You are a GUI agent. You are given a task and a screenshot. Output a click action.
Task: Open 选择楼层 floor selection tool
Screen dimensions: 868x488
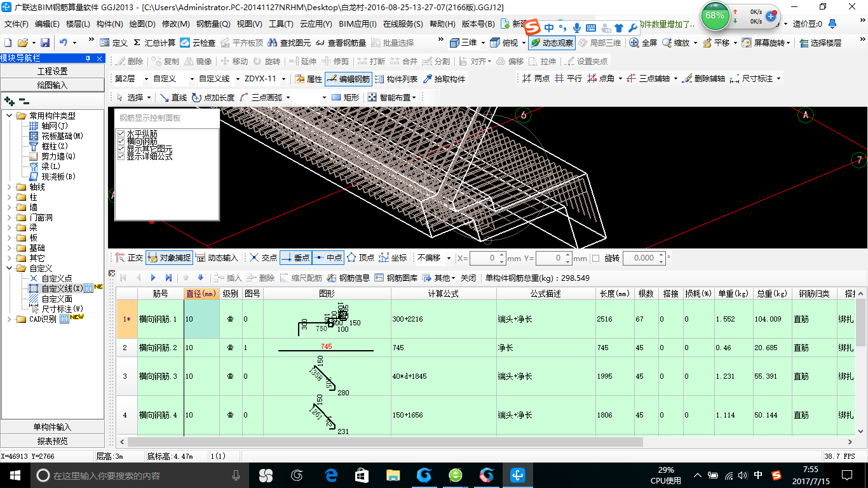820,43
